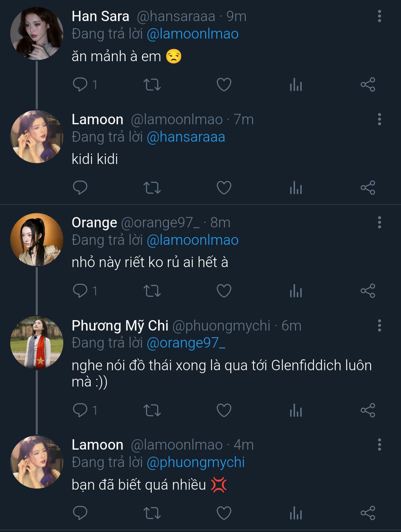Like Lamoon's 'kidi kidi' tweet
Image resolution: width=401 pixels, height=532 pixels.
[224, 188]
